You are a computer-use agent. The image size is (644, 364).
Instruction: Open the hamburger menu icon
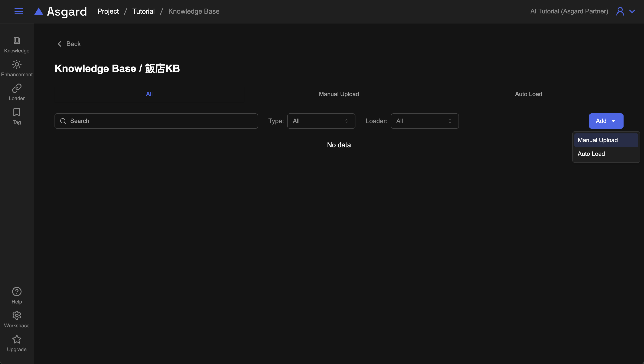[19, 11]
